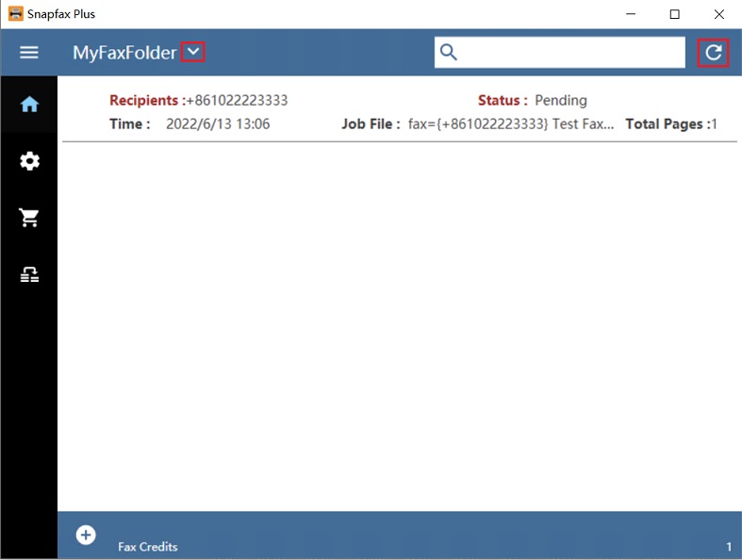Viewport: 742px width, 560px height.
Task: Refresh the fax list
Action: [714, 53]
